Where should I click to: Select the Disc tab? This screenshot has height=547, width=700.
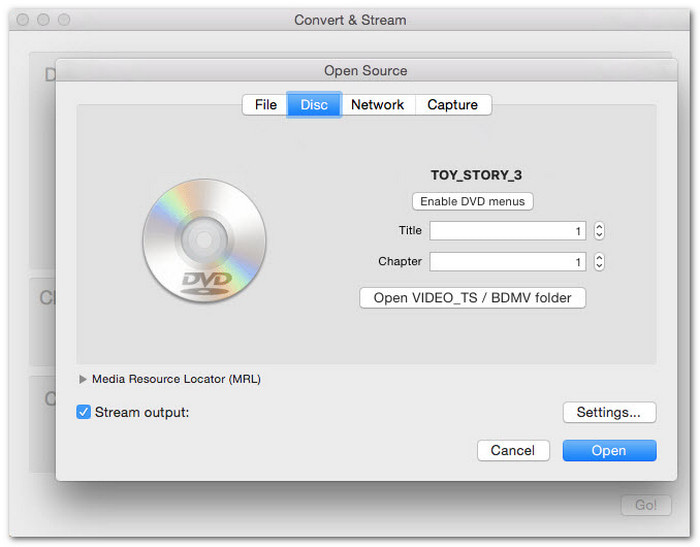[314, 105]
